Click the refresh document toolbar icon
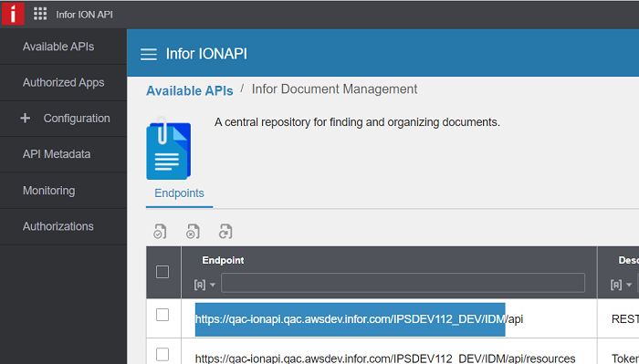 225,232
